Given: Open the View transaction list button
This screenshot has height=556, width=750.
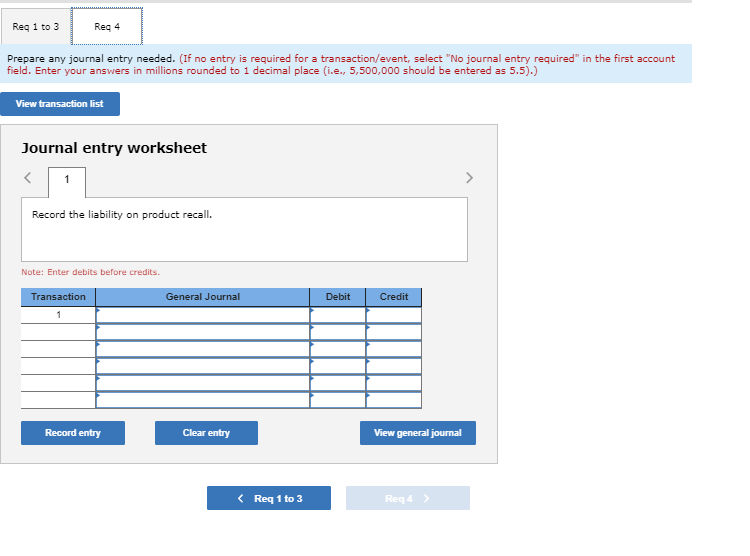Looking at the screenshot, I should coord(60,104).
